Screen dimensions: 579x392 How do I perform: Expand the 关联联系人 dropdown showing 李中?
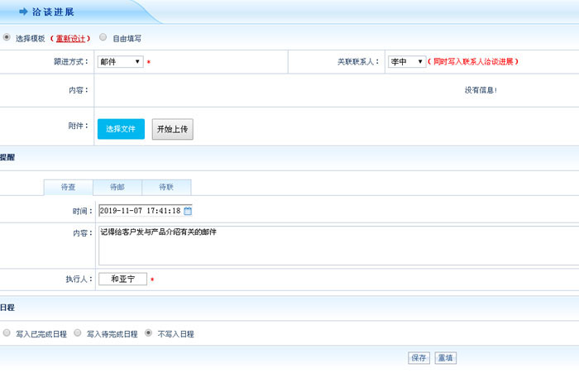pos(407,62)
